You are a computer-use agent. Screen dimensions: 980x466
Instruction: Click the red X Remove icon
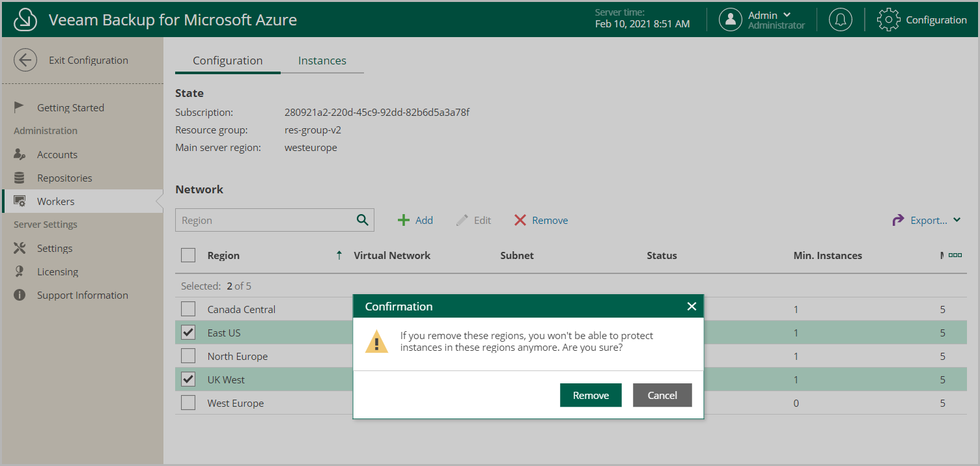click(x=520, y=220)
